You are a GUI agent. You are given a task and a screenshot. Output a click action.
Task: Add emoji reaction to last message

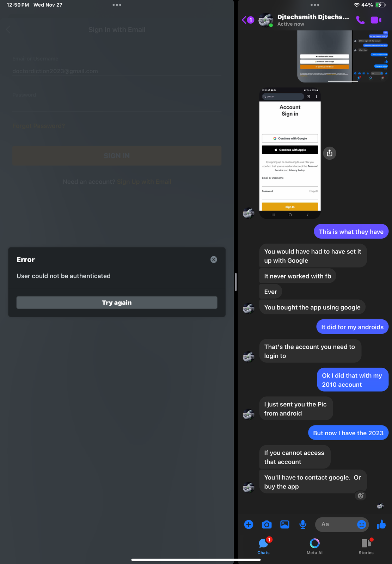361,496
